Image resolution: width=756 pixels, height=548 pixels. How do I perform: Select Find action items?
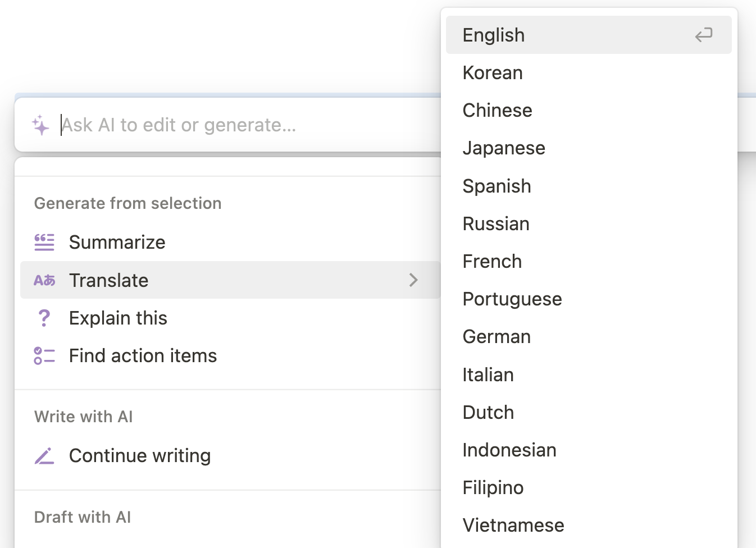pos(143,355)
